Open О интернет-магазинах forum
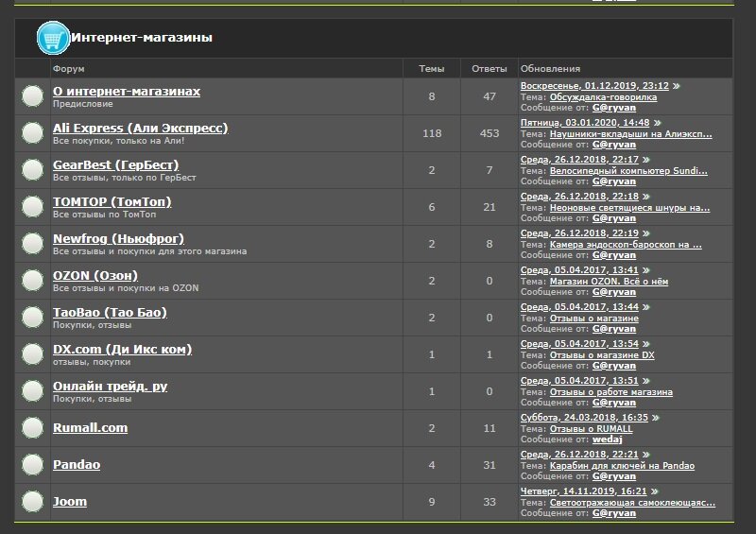The width and height of the screenshot is (756, 534). 127,91
